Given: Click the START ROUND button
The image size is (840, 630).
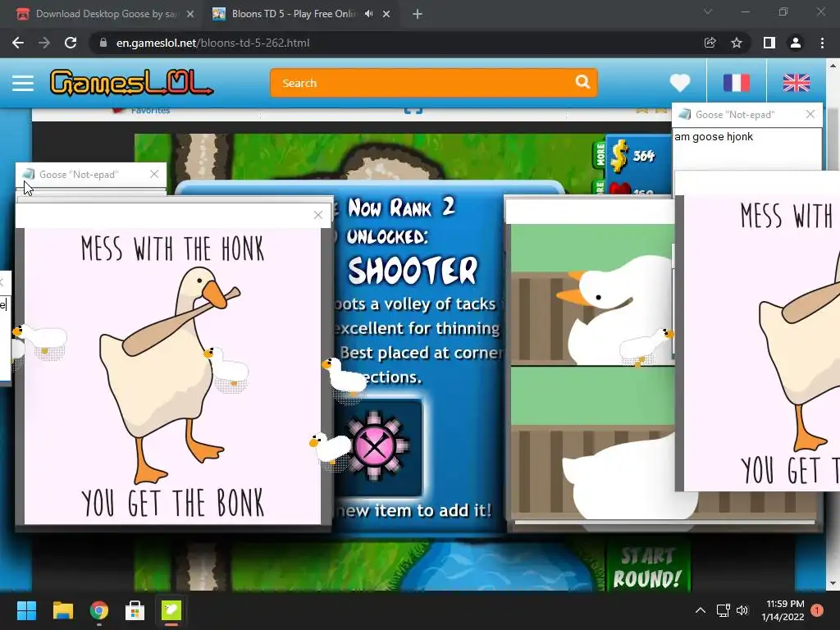Looking at the screenshot, I should pyautogui.click(x=647, y=568).
